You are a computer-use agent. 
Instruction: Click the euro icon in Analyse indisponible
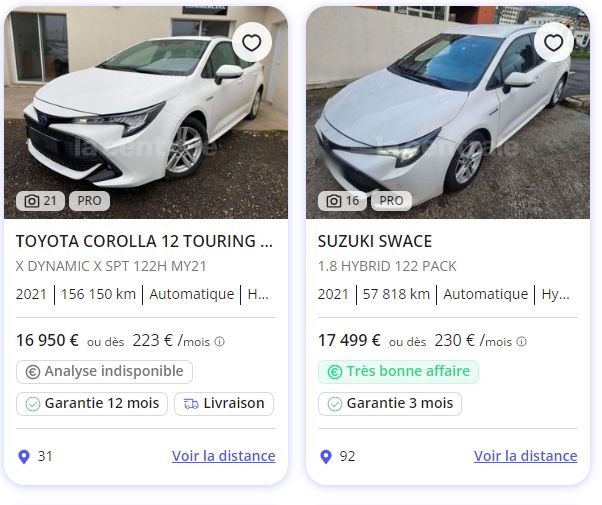(x=32, y=372)
